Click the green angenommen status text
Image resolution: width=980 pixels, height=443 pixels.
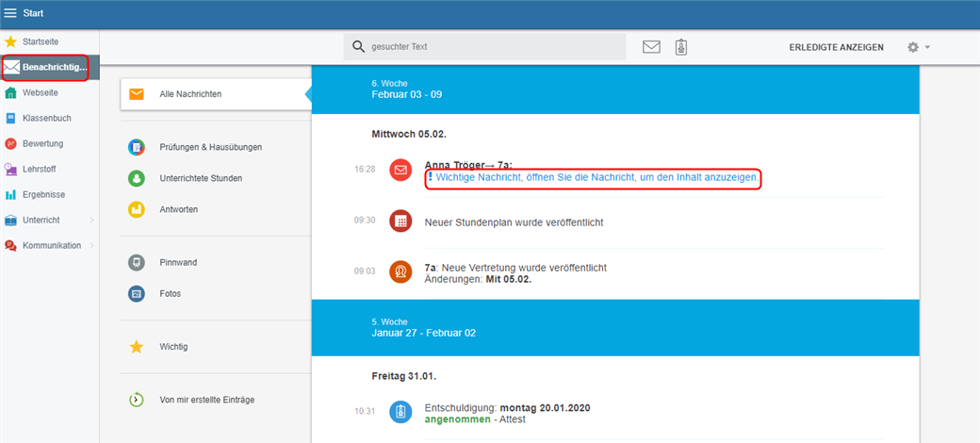point(458,419)
